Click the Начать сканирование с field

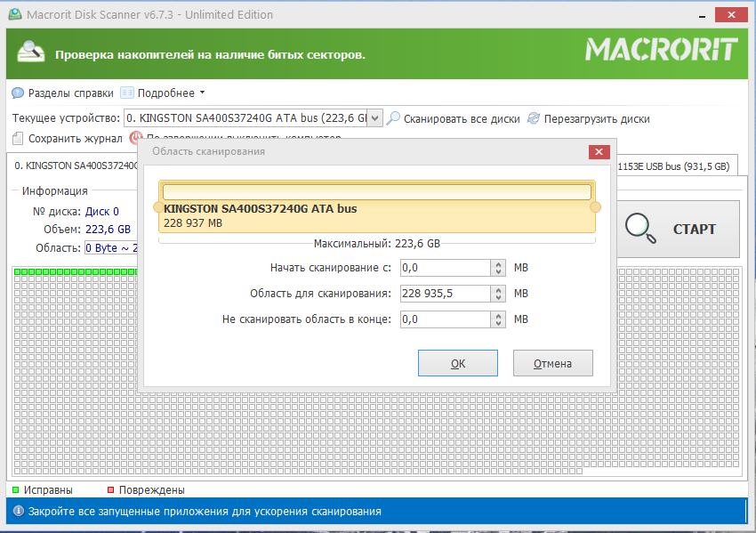click(x=445, y=268)
